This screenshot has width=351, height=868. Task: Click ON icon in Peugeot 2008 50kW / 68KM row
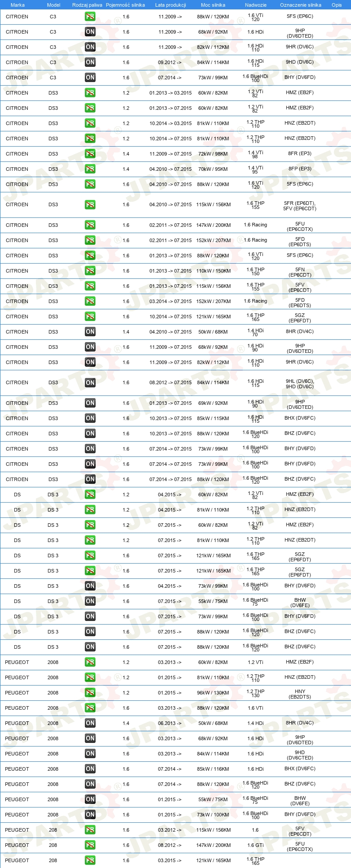click(90, 723)
